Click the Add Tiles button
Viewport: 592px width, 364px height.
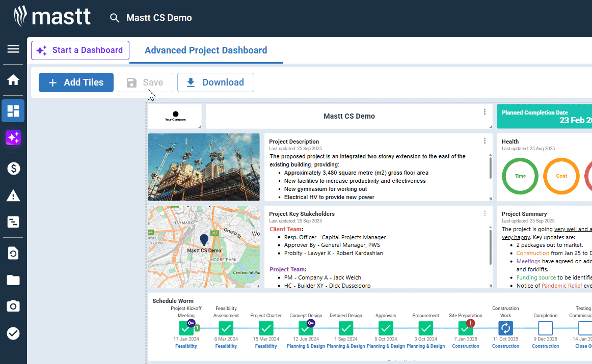coord(76,82)
